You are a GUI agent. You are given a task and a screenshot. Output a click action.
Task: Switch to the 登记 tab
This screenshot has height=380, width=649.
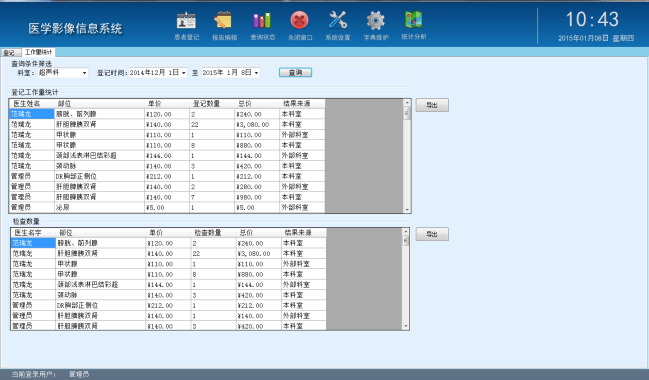pyautogui.click(x=9, y=53)
